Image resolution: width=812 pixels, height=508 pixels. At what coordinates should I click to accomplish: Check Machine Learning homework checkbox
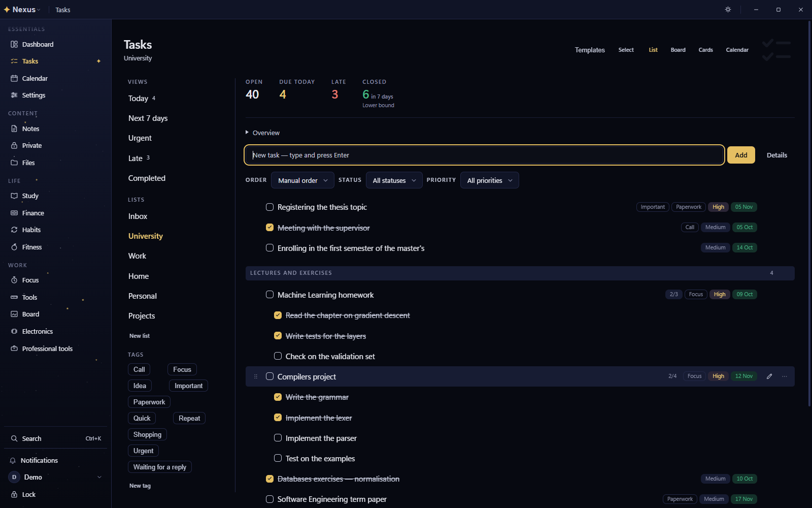[x=270, y=295]
